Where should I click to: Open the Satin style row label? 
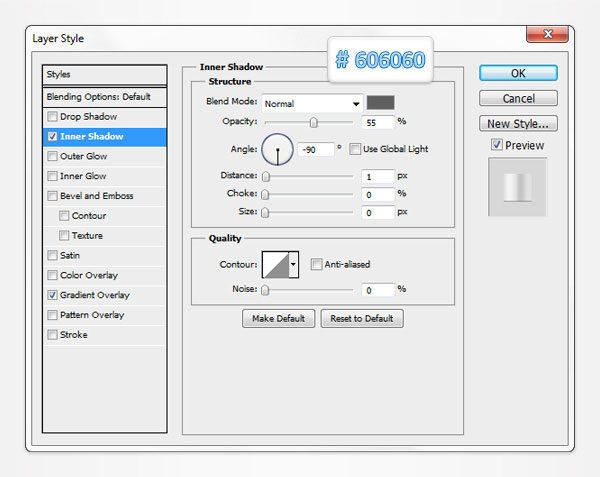tap(70, 255)
